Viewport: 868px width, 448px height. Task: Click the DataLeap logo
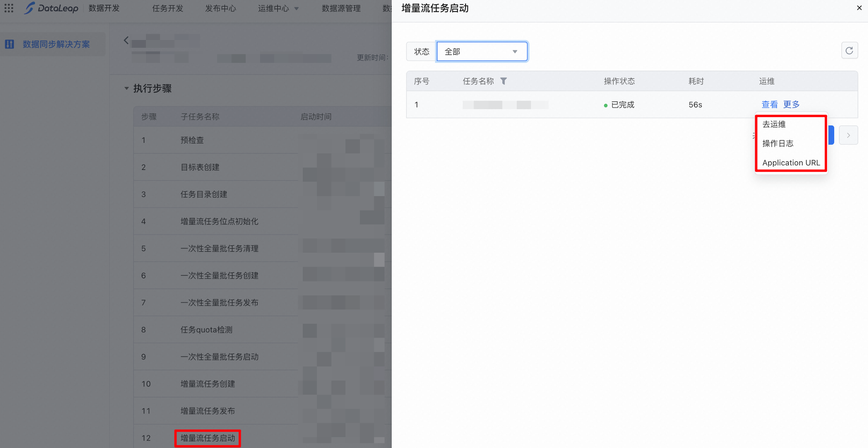[51, 8]
